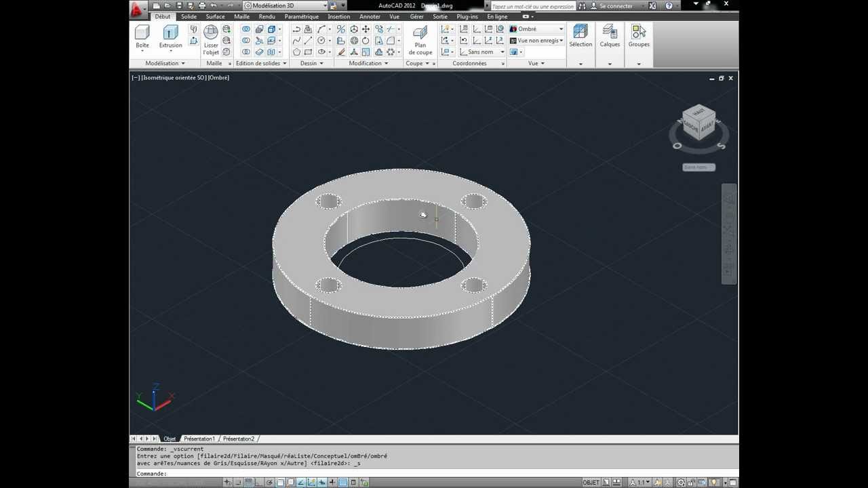The height and width of the screenshot is (488, 868).
Task: Expand the Modification panel title
Action: point(368,63)
